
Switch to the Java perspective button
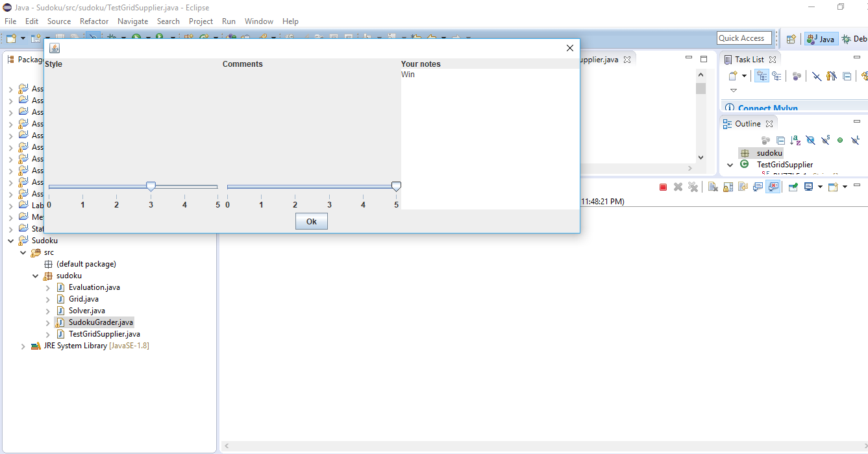[821, 39]
